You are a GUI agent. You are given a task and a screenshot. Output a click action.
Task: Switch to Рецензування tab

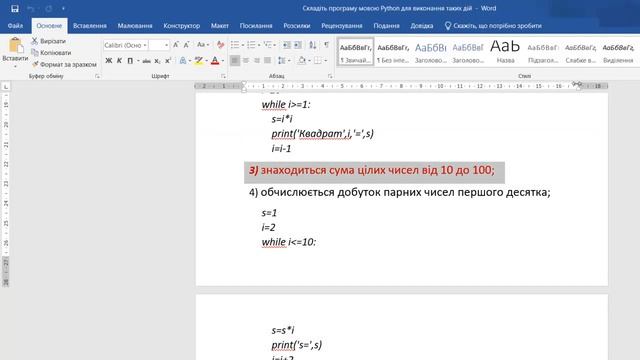(342, 26)
